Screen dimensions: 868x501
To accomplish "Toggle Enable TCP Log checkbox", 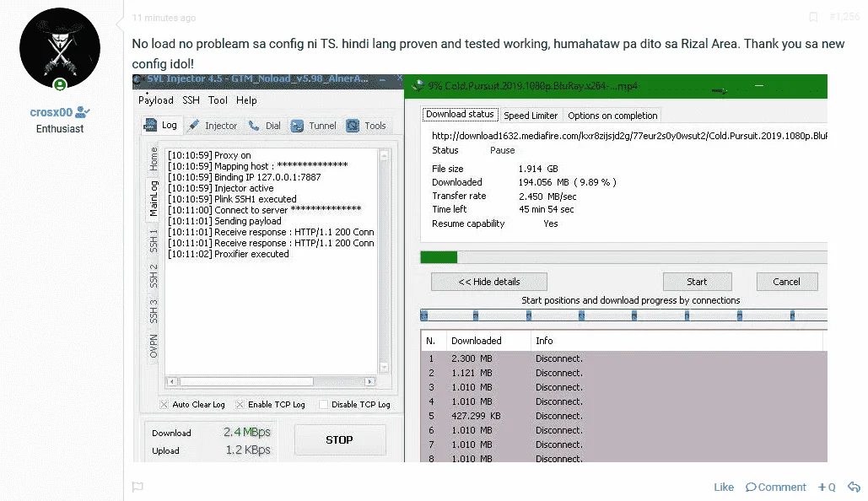I will (x=240, y=405).
